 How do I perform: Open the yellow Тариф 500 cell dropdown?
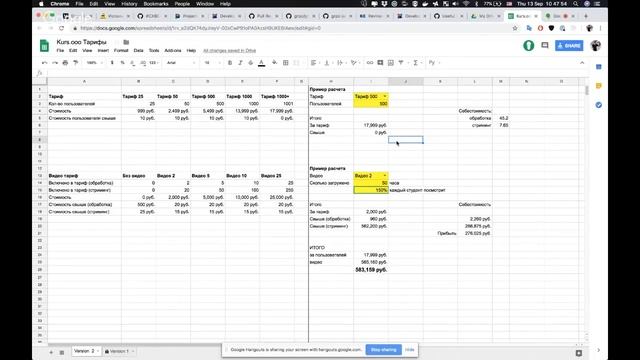click(384, 97)
